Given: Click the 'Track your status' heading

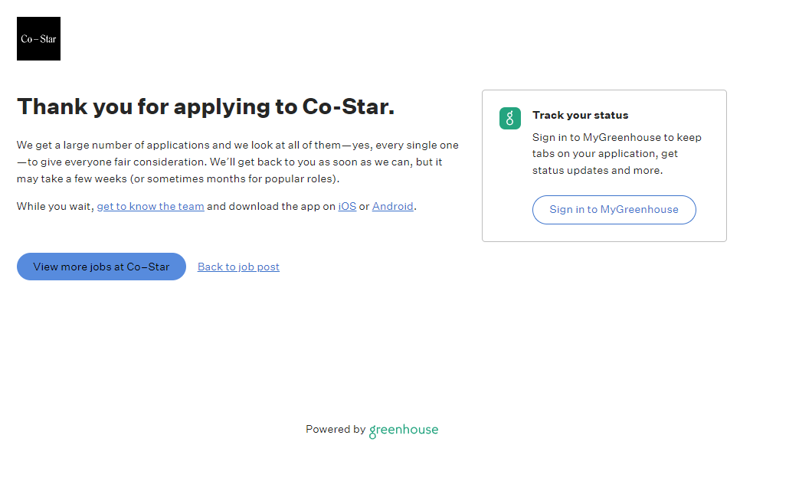Looking at the screenshot, I should (580, 115).
